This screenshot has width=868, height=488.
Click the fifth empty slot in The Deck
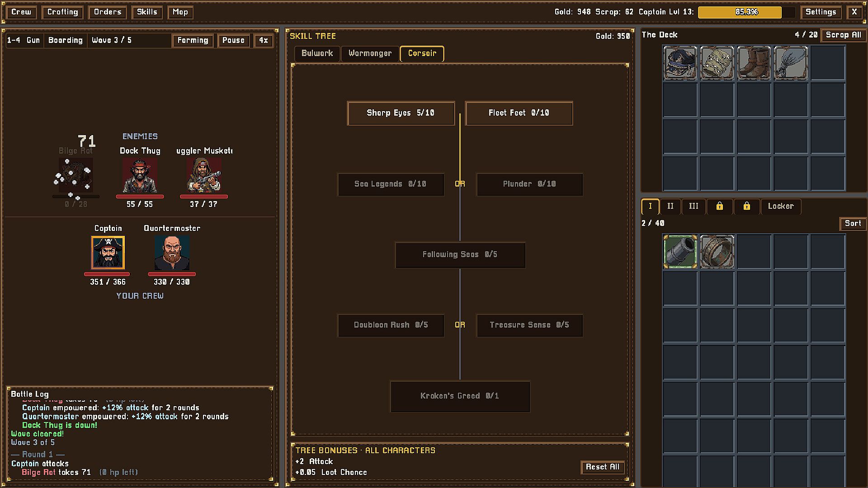[x=828, y=63]
